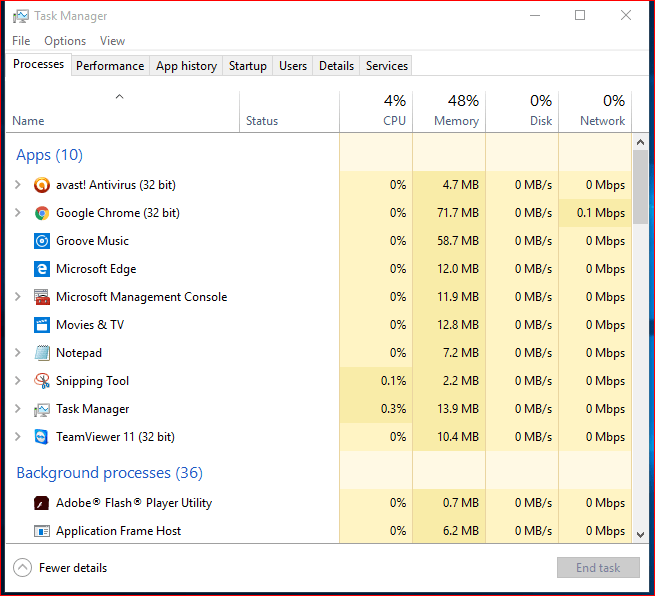Switch to the Users tab
The width and height of the screenshot is (655, 596).
(x=293, y=66)
